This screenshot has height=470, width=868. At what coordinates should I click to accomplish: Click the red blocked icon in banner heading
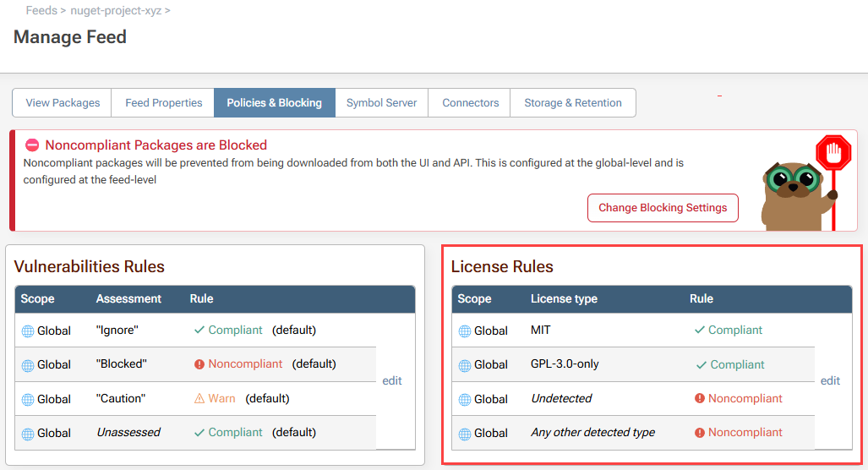[x=32, y=145]
